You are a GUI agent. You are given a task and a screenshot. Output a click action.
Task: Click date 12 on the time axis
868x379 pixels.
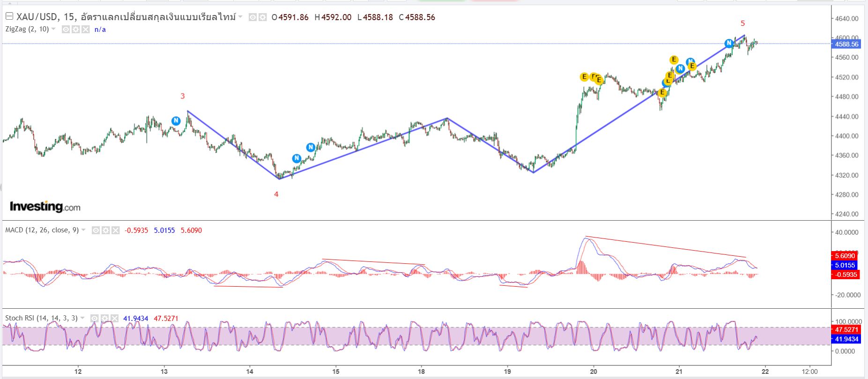tap(78, 372)
